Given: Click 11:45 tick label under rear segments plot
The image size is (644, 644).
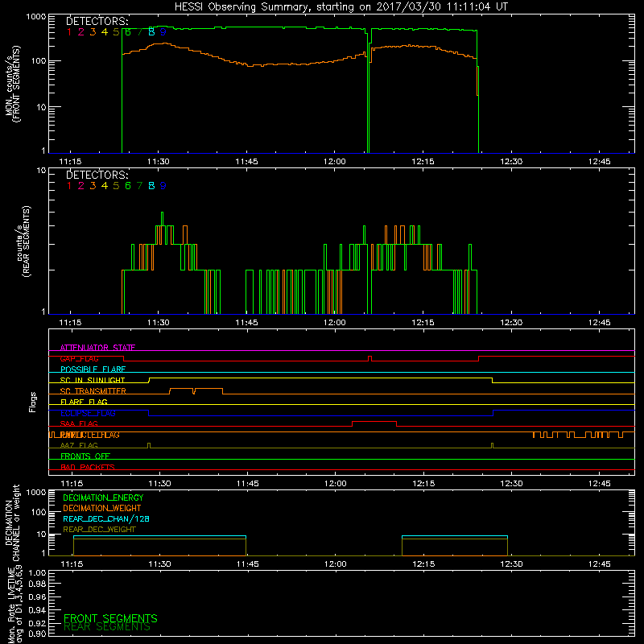Looking at the screenshot, I should (246, 323).
